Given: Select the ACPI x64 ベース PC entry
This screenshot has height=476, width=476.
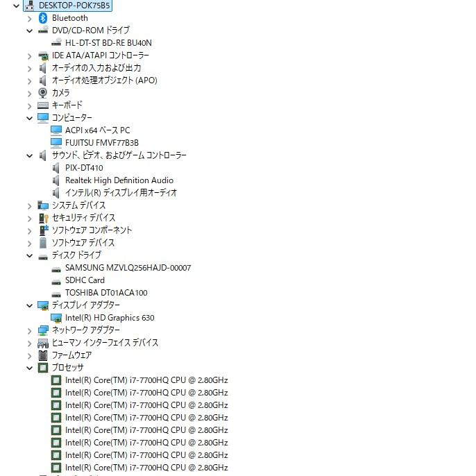Looking at the screenshot, I should pyautogui.click(x=97, y=130).
